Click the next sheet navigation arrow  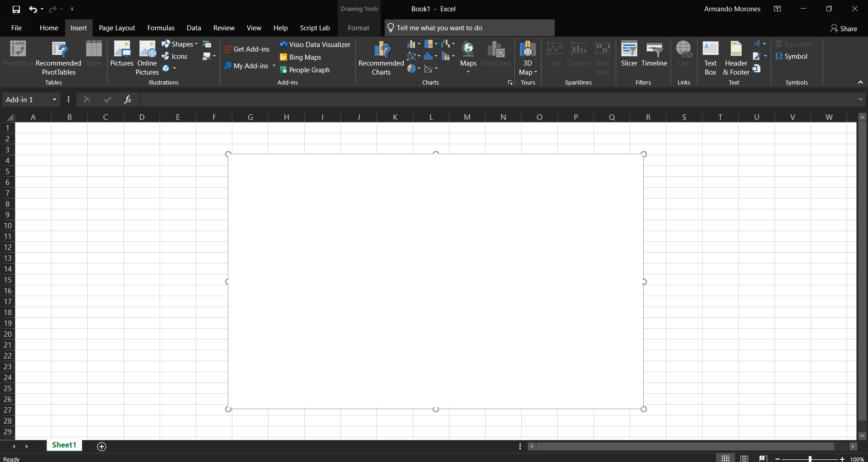tap(27, 447)
